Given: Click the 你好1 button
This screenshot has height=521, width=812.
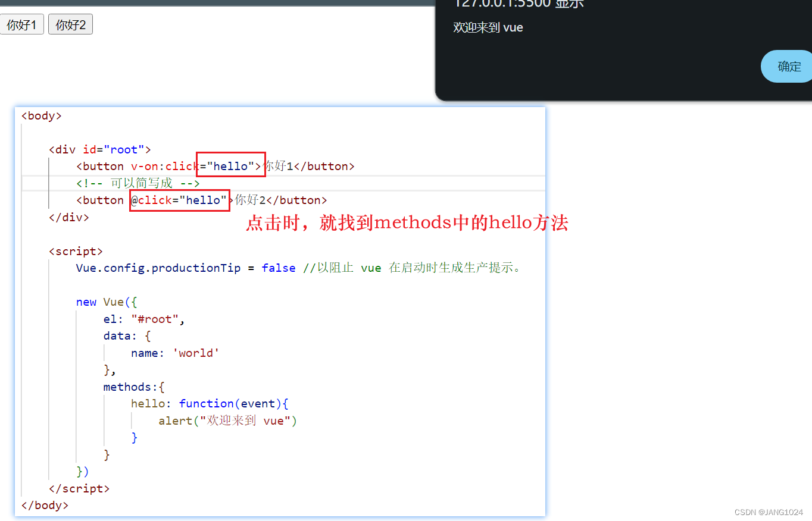Looking at the screenshot, I should 21,25.
